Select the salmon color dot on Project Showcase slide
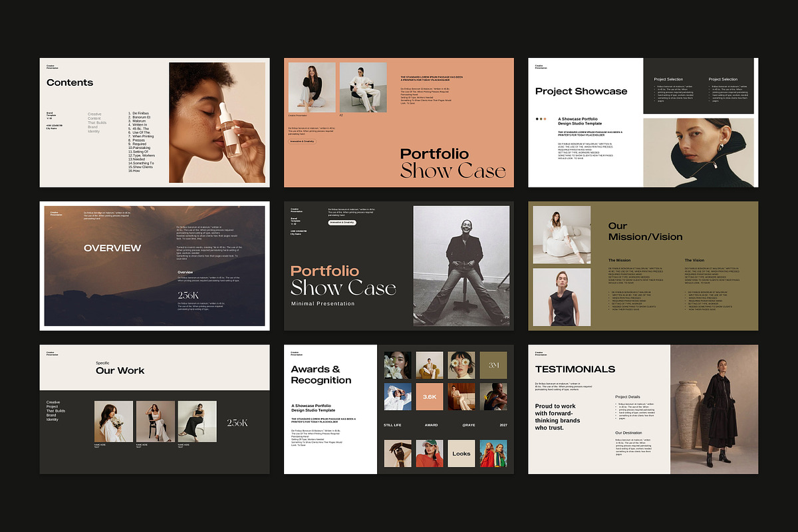 coord(545,119)
